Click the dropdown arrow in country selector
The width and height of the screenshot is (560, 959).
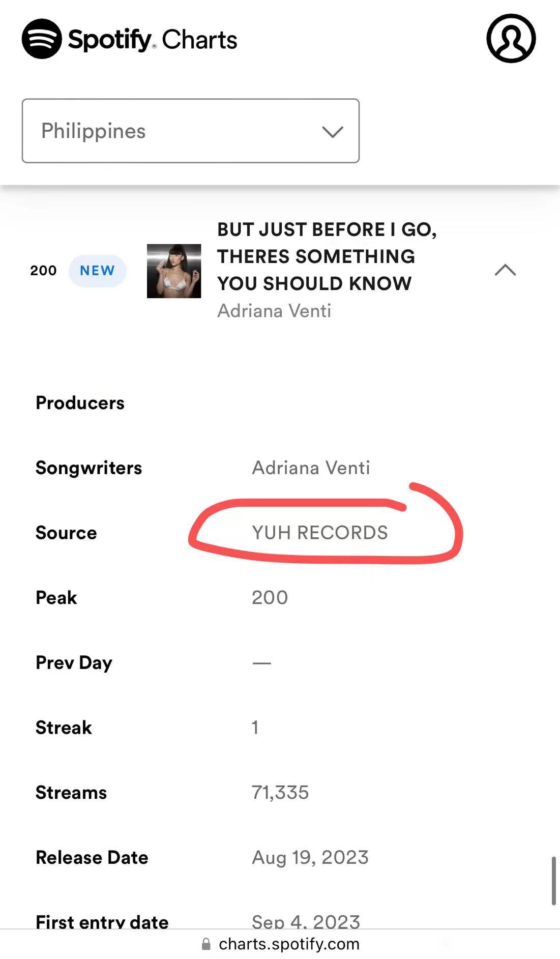click(x=333, y=132)
